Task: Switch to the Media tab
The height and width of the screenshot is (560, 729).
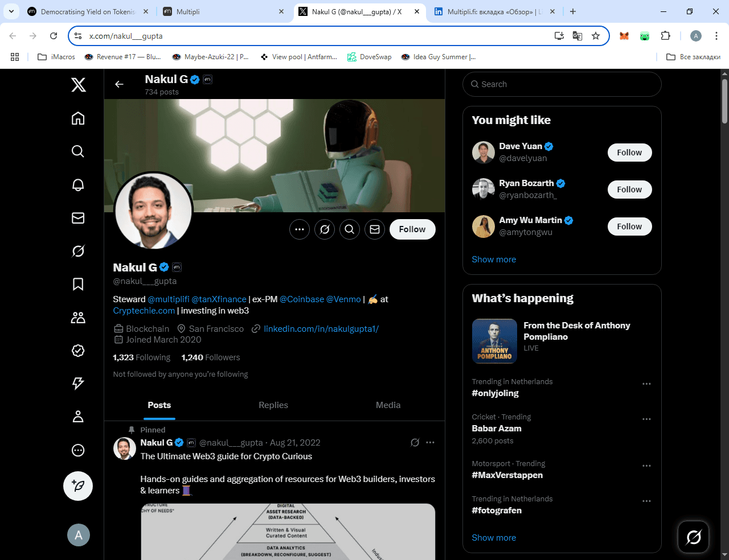Action: click(388, 405)
